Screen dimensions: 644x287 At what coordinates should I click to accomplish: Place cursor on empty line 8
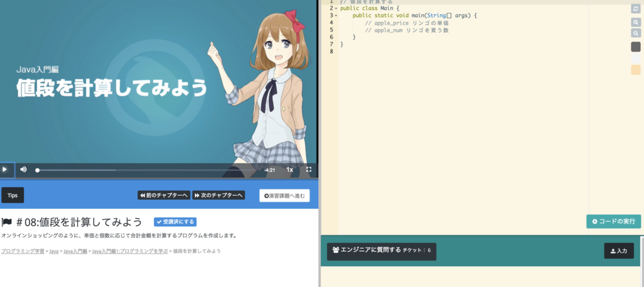coord(464,52)
